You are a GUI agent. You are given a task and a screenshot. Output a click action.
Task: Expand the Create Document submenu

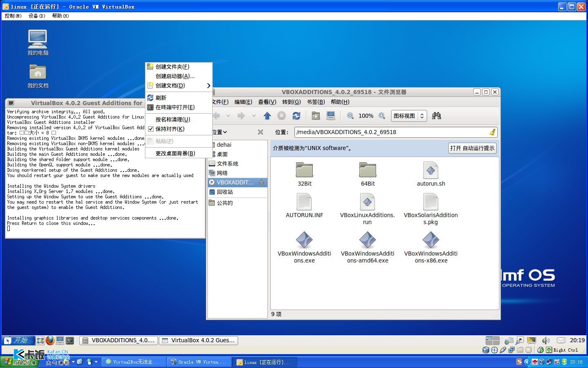click(178, 85)
